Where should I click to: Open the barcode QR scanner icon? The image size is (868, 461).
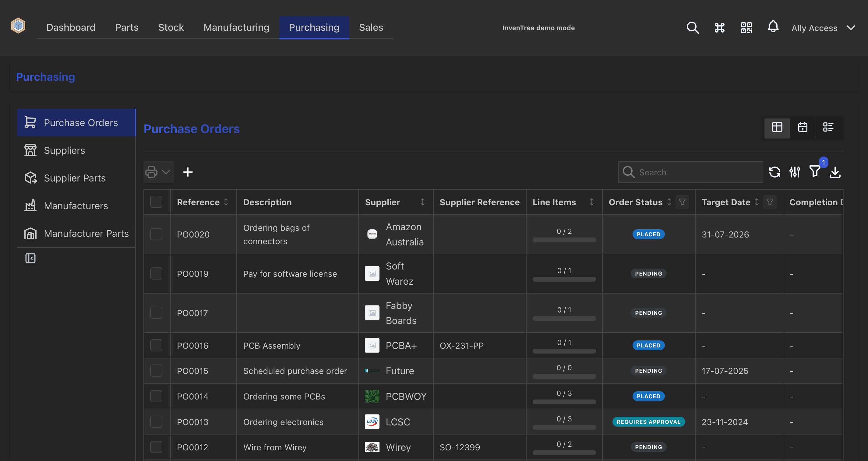746,28
